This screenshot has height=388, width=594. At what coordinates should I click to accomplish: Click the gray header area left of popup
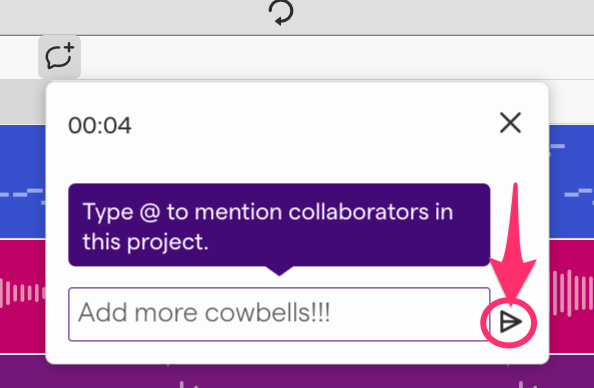[x=23, y=102]
